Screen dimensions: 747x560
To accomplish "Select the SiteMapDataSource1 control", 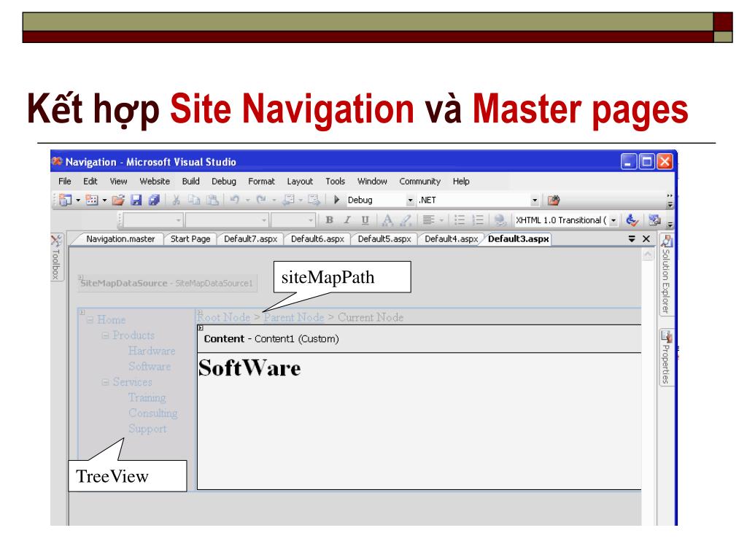I will pos(167,284).
